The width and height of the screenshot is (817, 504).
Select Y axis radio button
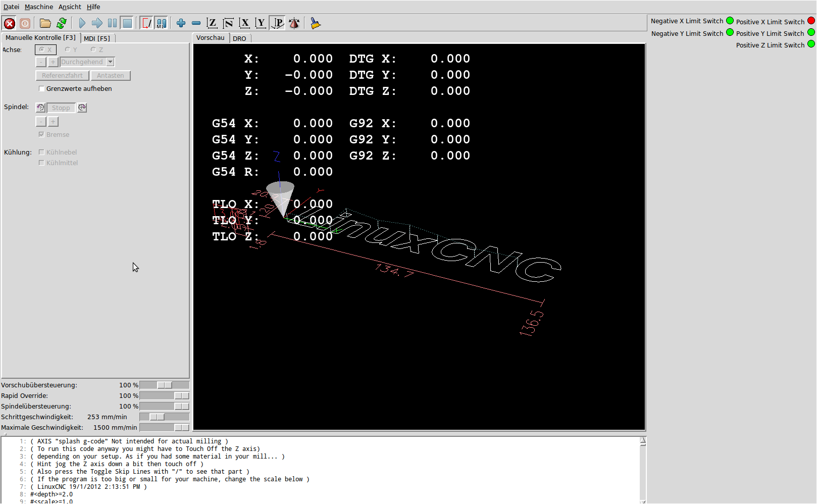click(71, 49)
